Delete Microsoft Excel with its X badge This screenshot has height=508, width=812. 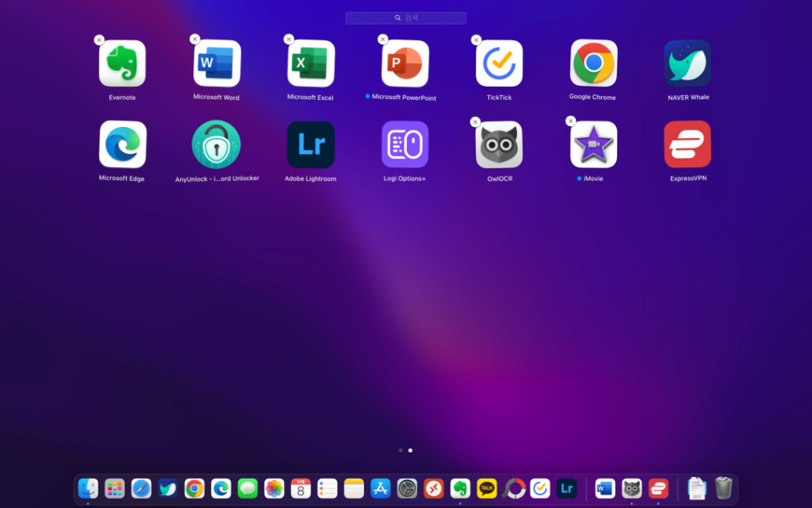[x=289, y=40]
